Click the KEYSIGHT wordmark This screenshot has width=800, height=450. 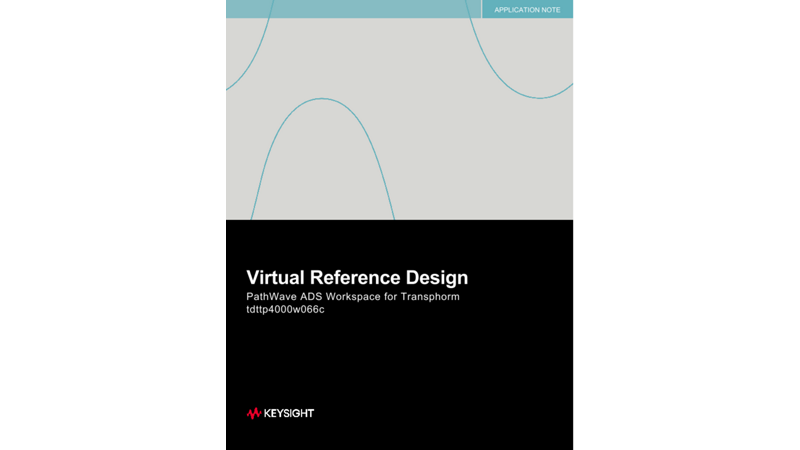coord(289,413)
